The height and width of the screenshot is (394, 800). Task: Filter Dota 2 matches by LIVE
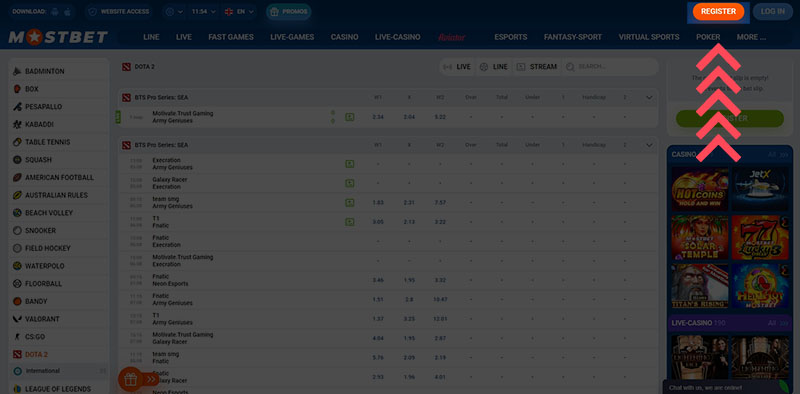[457, 67]
